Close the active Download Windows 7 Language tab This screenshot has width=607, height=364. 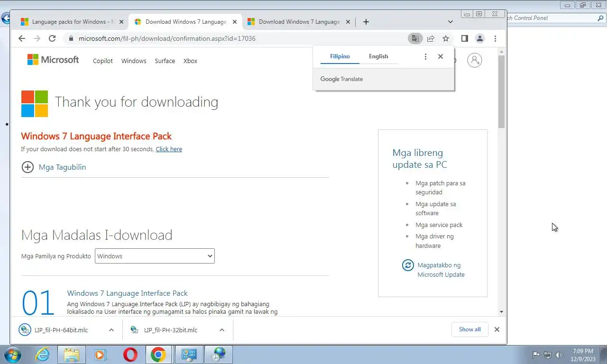click(x=235, y=22)
